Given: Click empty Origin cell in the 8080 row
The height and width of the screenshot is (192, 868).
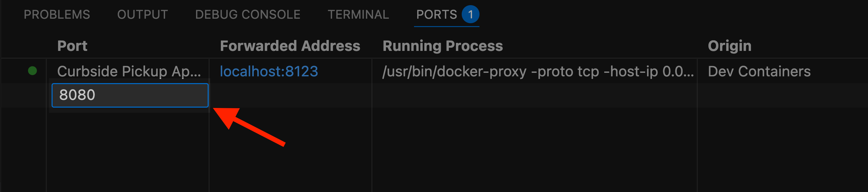Looking at the screenshot, I should [782, 95].
